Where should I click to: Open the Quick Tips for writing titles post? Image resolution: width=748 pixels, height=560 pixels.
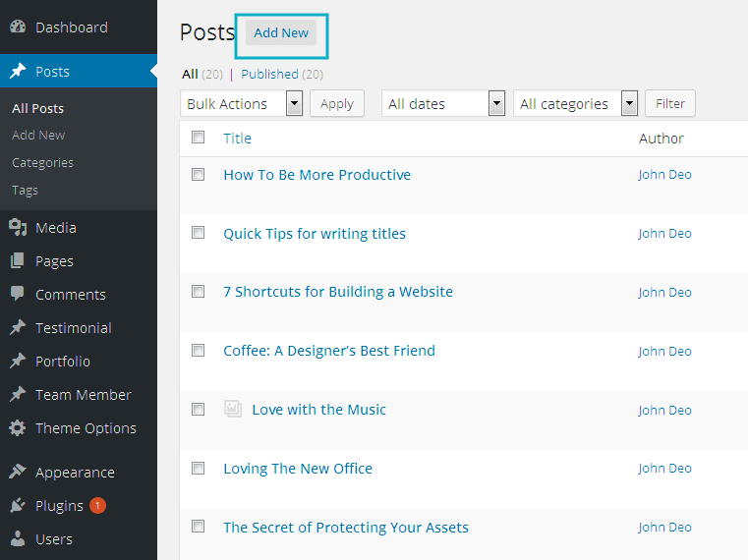315,234
